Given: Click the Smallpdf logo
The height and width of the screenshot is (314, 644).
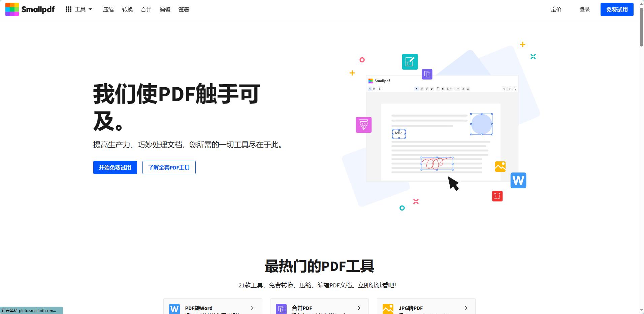Looking at the screenshot, I should click(30, 9).
